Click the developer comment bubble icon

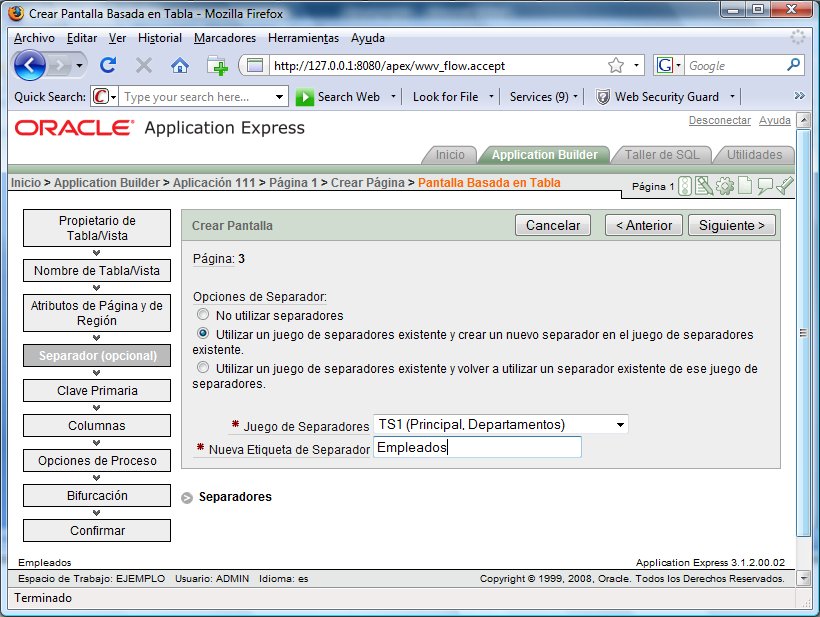coord(765,186)
